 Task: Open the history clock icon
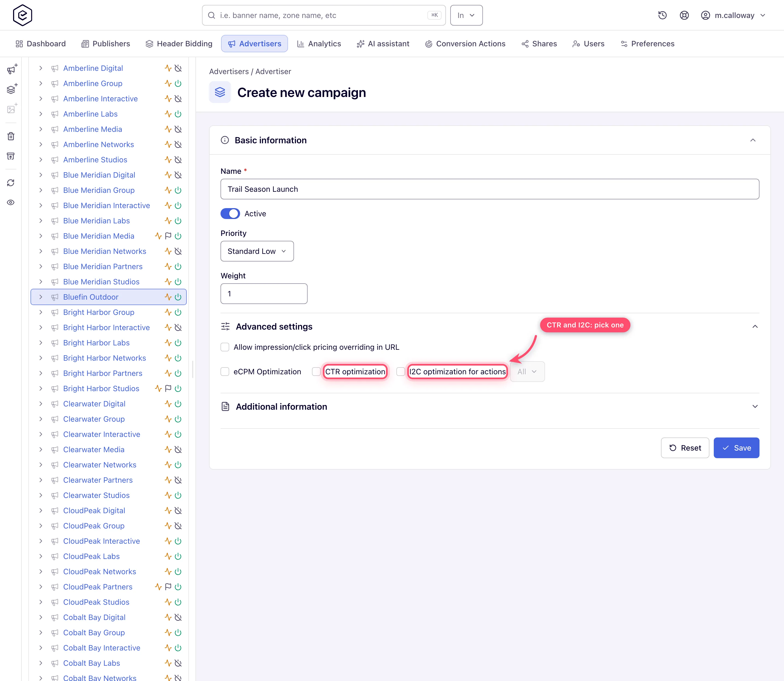click(662, 15)
